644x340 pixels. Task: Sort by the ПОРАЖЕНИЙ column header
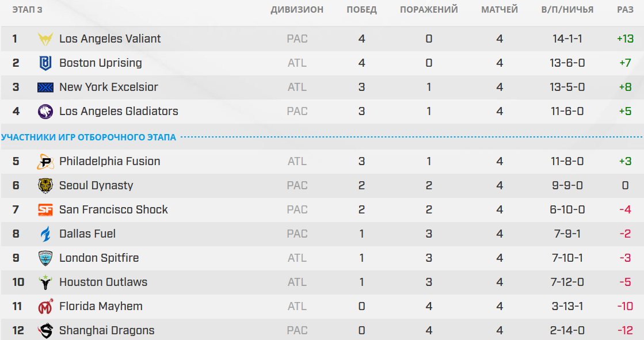tap(429, 10)
